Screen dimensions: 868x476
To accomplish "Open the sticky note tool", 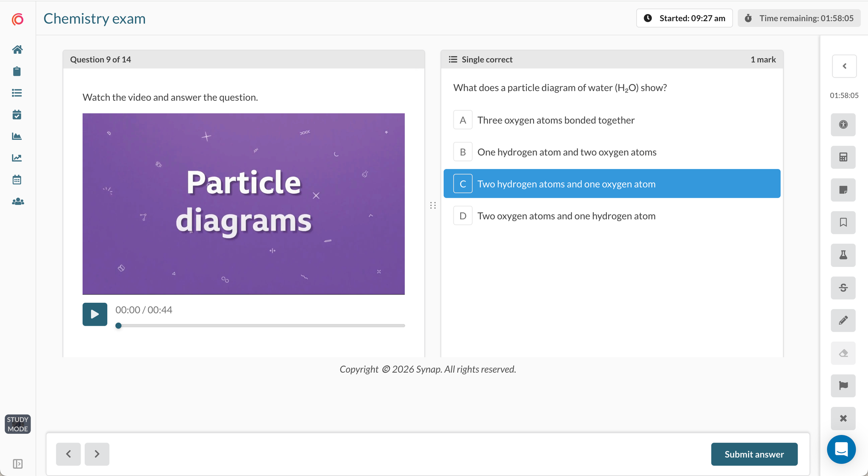I will point(843,190).
